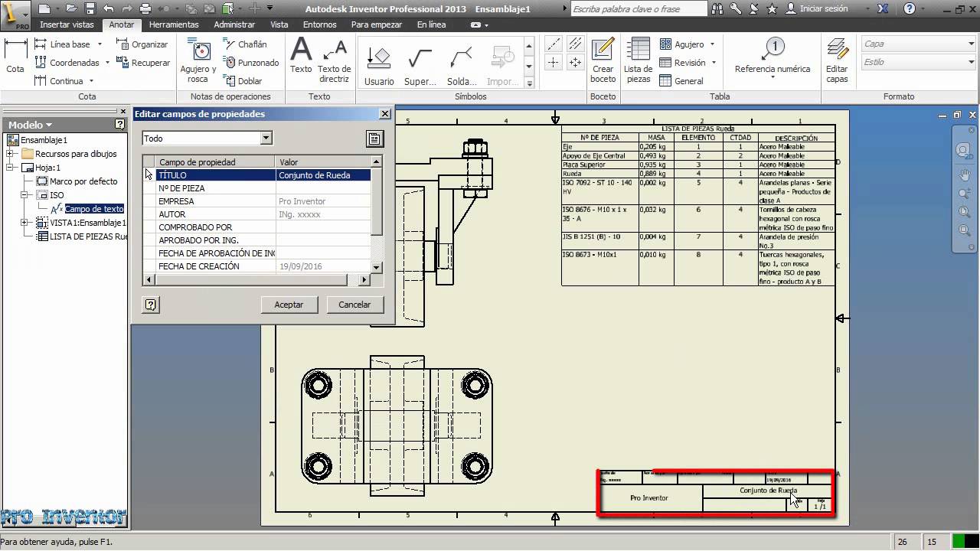
Task: Insert a Soldadura symbol
Action: 462,65
